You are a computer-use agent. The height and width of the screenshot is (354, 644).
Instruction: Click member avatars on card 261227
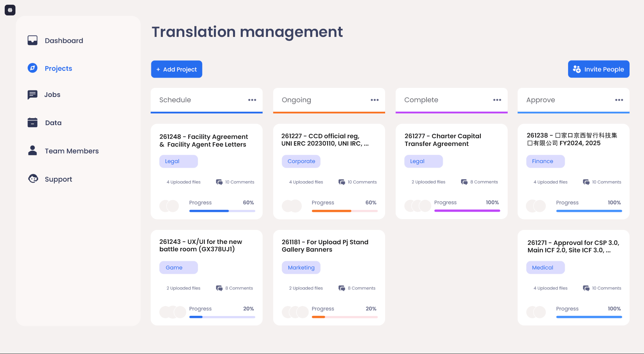click(292, 206)
